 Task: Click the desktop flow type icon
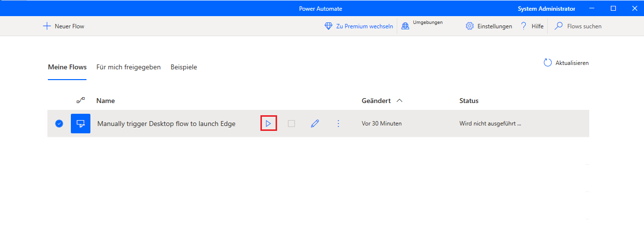81,124
